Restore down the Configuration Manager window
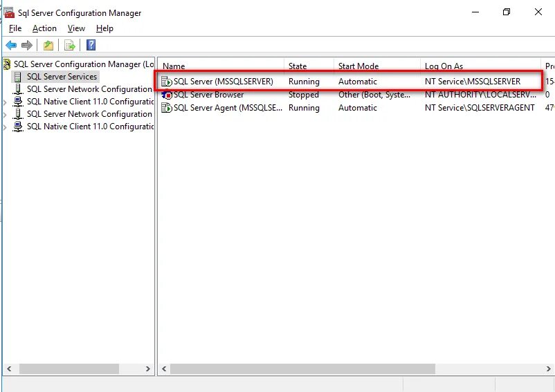This screenshot has width=555, height=392. click(x=507, y=12)
